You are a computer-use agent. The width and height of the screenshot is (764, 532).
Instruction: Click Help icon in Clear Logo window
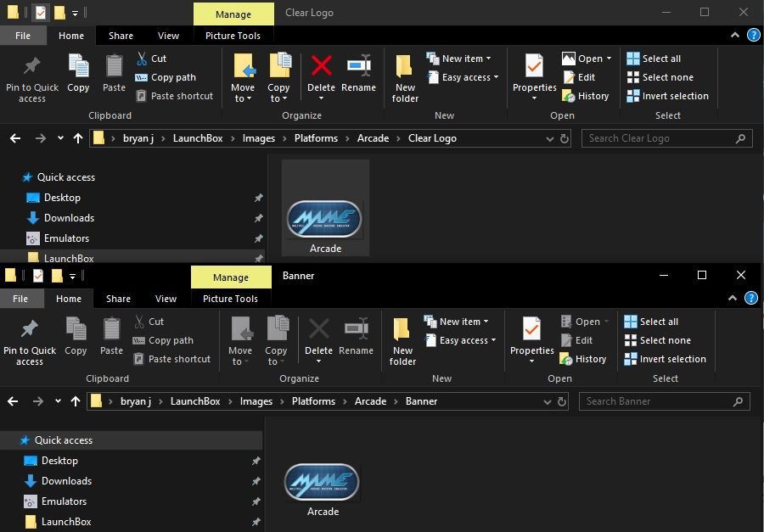pos(753,35)
